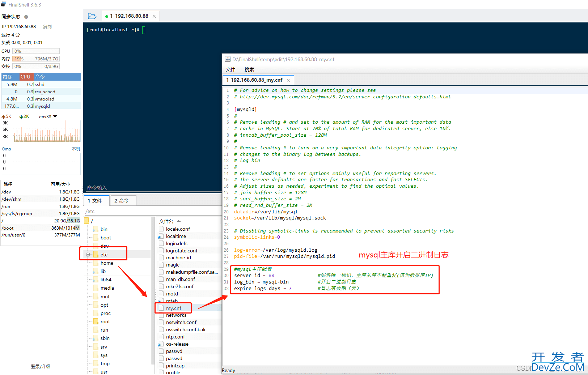
Task: Click the file icon beside networks
Action: [161, 315]
